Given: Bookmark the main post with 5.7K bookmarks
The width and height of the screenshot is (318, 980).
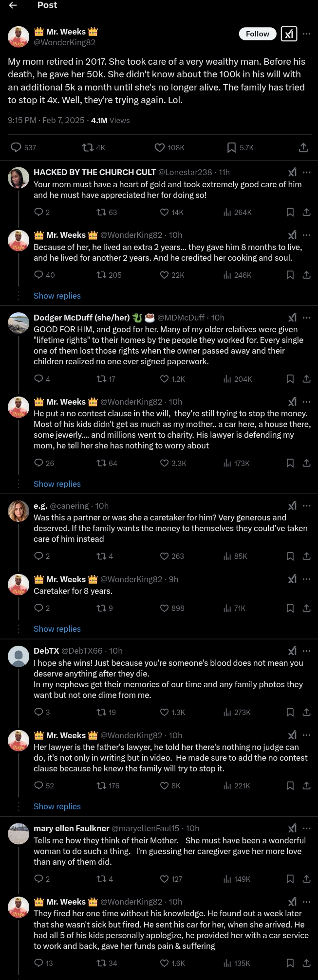Looking at the screenshot, I should pos(232,147).
